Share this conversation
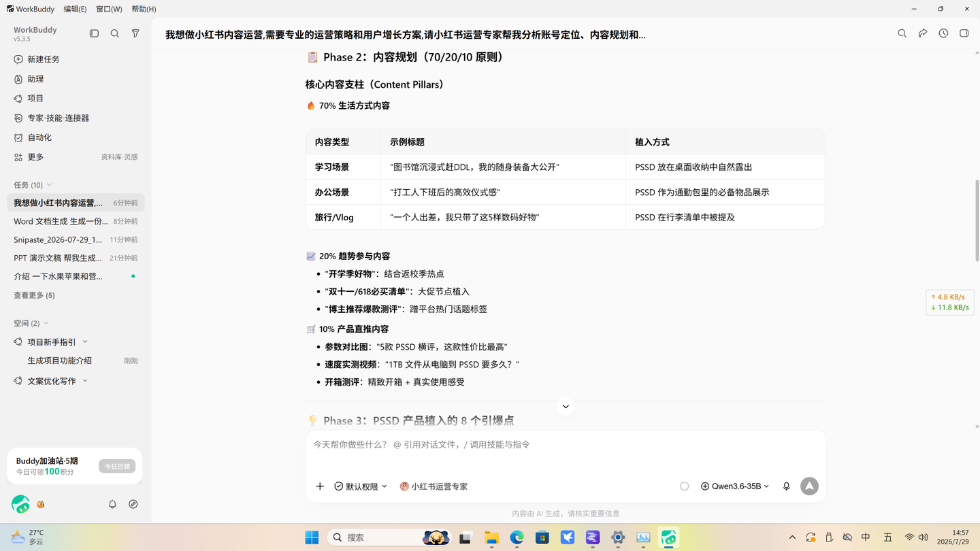Image resolution: width=980 pixels, height=551 pixels. (923, 33)
